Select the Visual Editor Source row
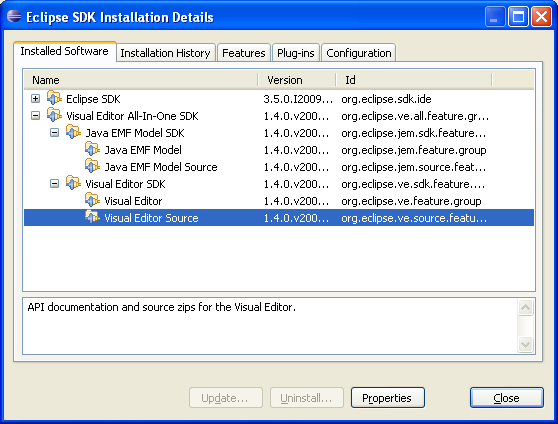Screen dimensions: 558x424 pyautogui.click(x=279, y=218)
